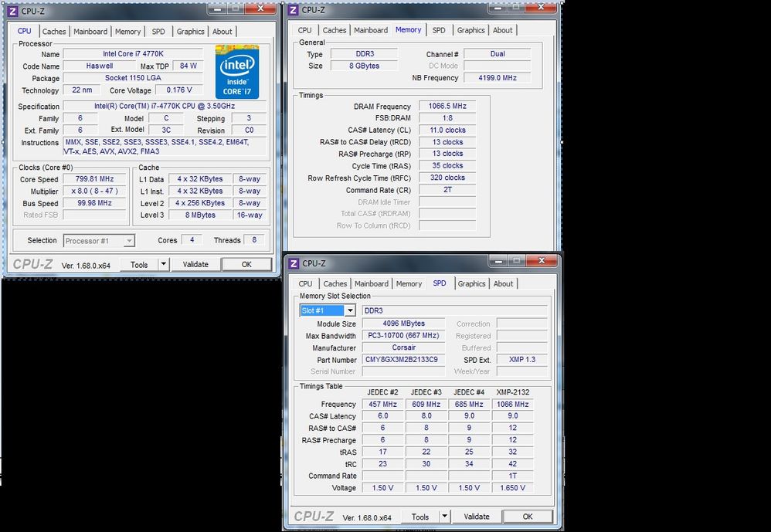Click the package value "Socket 1150 LGA"
Screen dimensions: 771x532
(133, 78)
